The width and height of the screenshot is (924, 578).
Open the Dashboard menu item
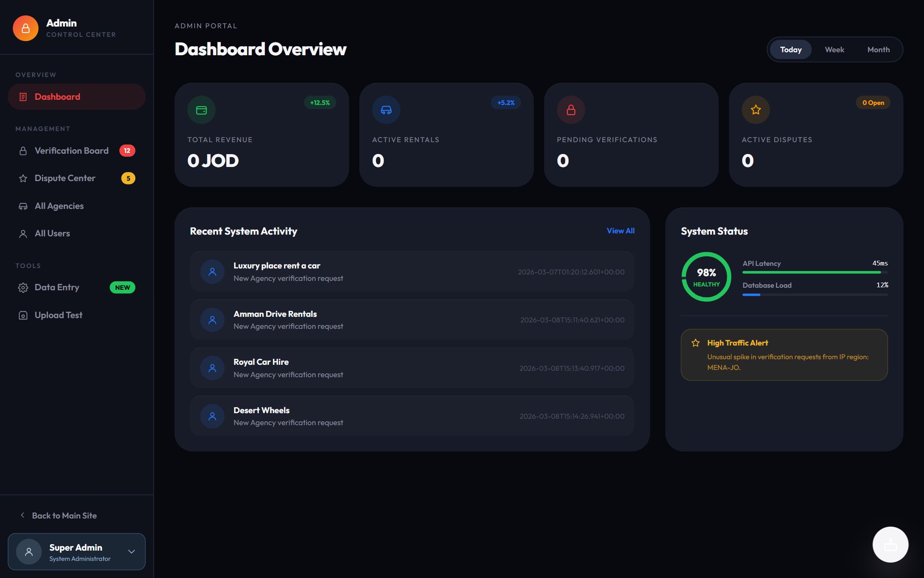coord(77,97)
